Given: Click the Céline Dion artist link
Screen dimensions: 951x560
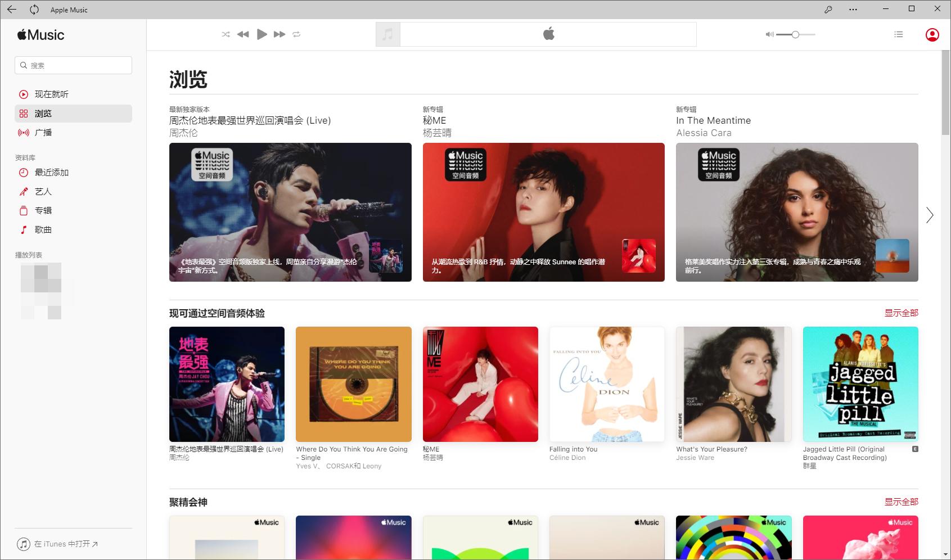Looking at the screenshot, I should pyautogui.click(x=567, y=458).
